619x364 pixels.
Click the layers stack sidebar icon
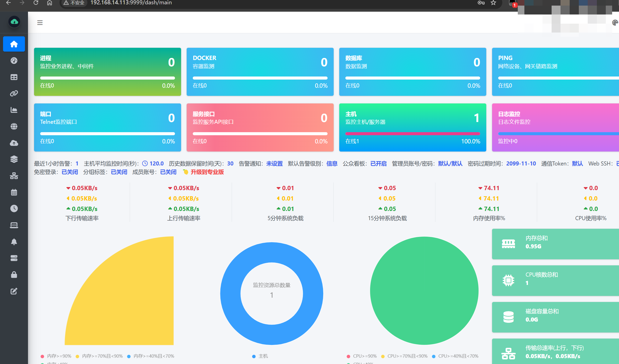tap(14, 159)
